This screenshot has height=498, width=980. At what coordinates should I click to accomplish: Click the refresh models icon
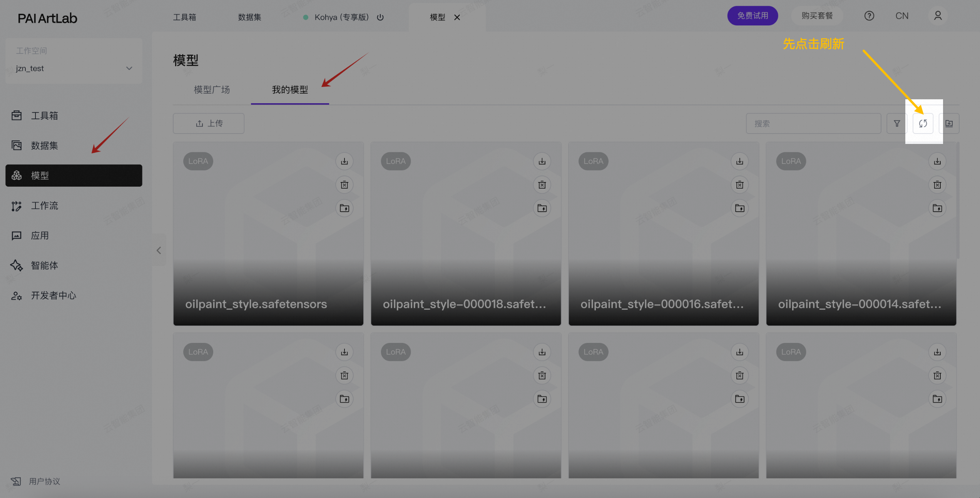923,124
